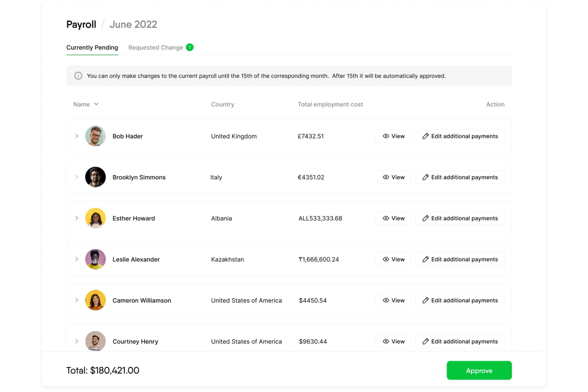Select the name Leslie Alexander

click(136, 259)
